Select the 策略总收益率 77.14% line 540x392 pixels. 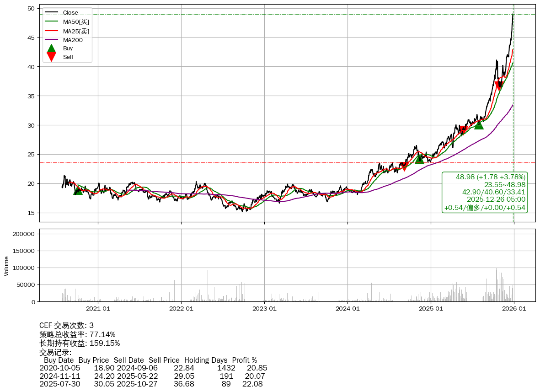coord(77,334)
